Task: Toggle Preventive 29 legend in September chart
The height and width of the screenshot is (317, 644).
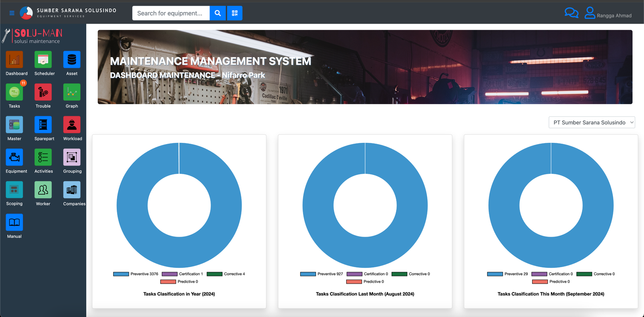Action: 508,274
